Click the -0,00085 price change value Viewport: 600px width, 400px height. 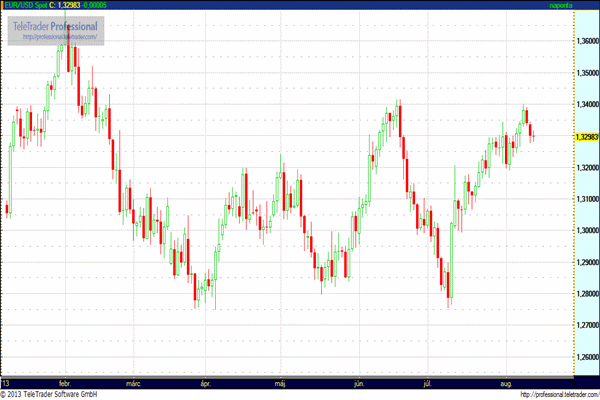tap(113, 6)
